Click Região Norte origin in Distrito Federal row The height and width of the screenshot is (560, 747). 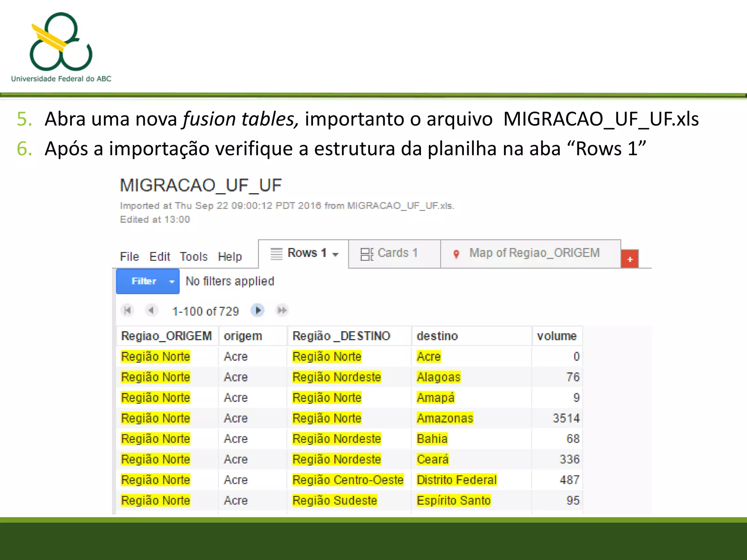pyautogui.click(x=155, y=480)
